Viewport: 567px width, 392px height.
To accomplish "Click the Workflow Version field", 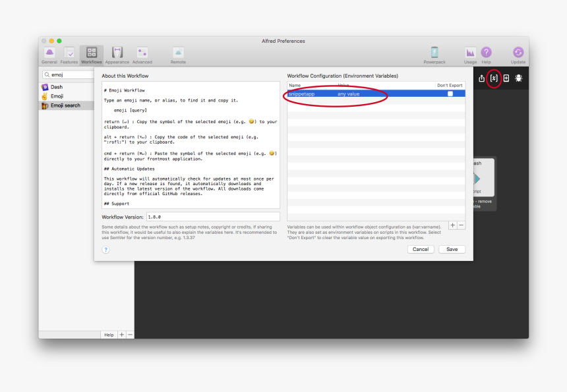I will pos(213,217).
